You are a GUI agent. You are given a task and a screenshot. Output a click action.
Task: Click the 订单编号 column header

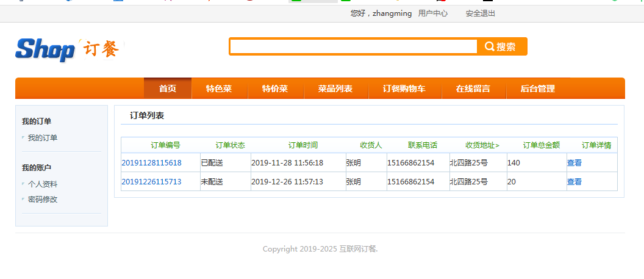click(x=165, y=145)
